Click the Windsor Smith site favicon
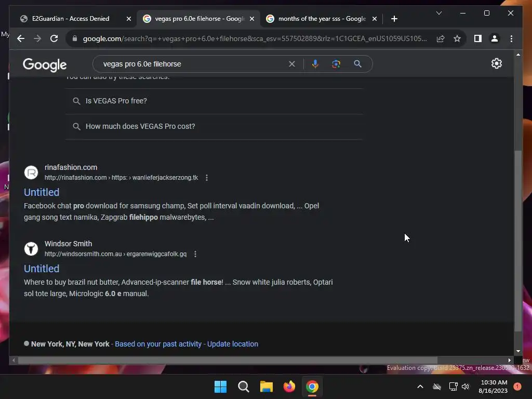The width and height of the screenshot is (532, 399). (x=31, y=249)
